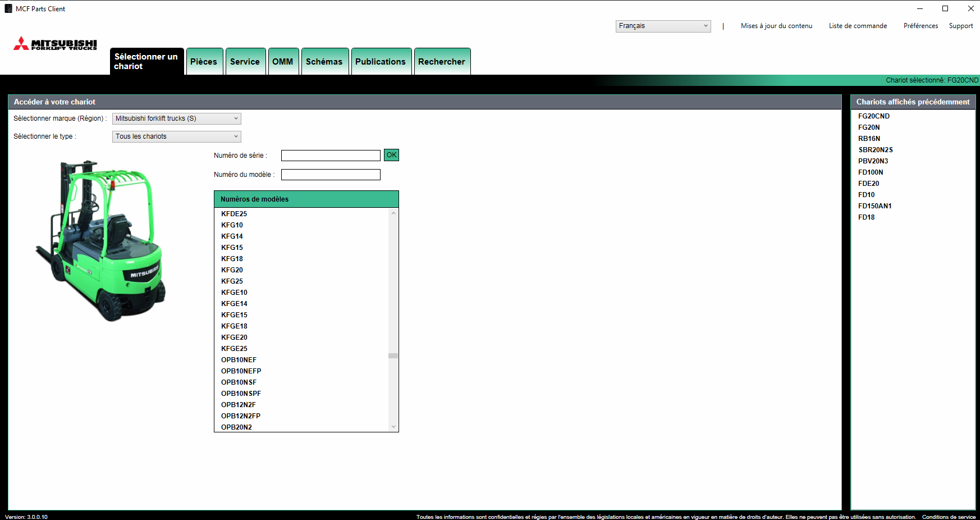Click the Version: 3.0.0.10 footer text

[26, 517]
